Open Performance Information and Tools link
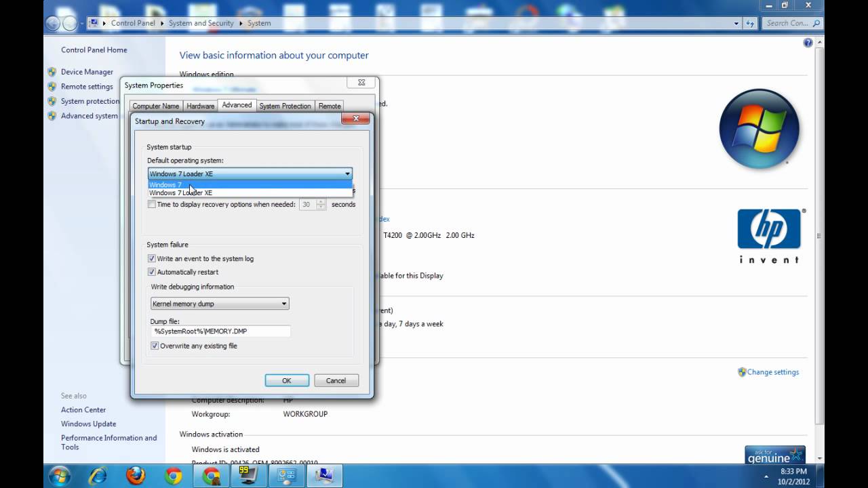Viewport: 868px width, 488px height. click(x=108, y=443)
